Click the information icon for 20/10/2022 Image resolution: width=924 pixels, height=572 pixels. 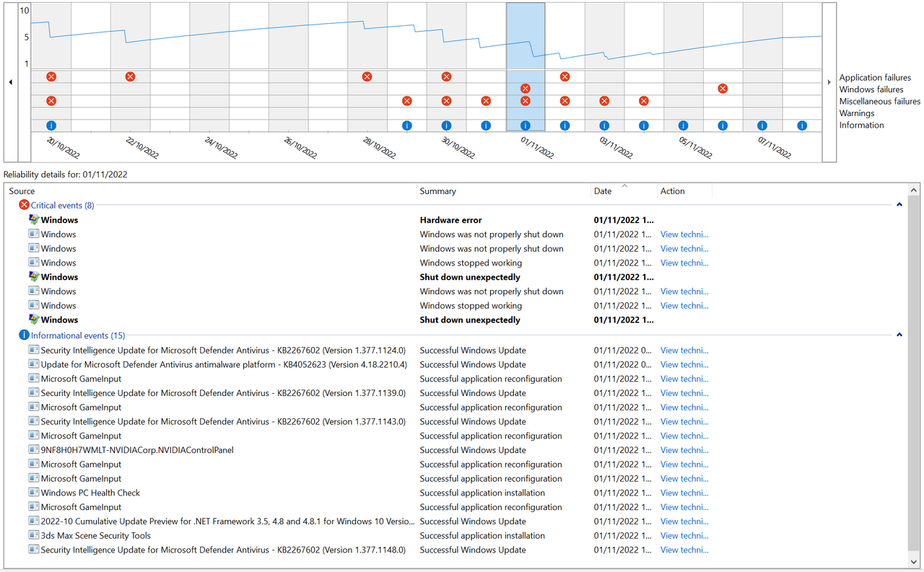(x=51, y=126)
